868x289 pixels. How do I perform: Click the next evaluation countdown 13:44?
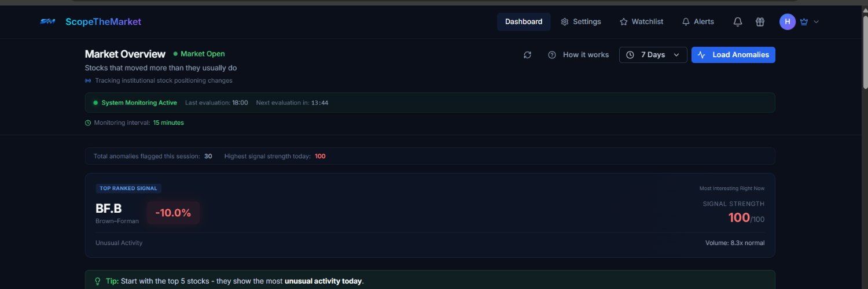[x=319, y=102]
